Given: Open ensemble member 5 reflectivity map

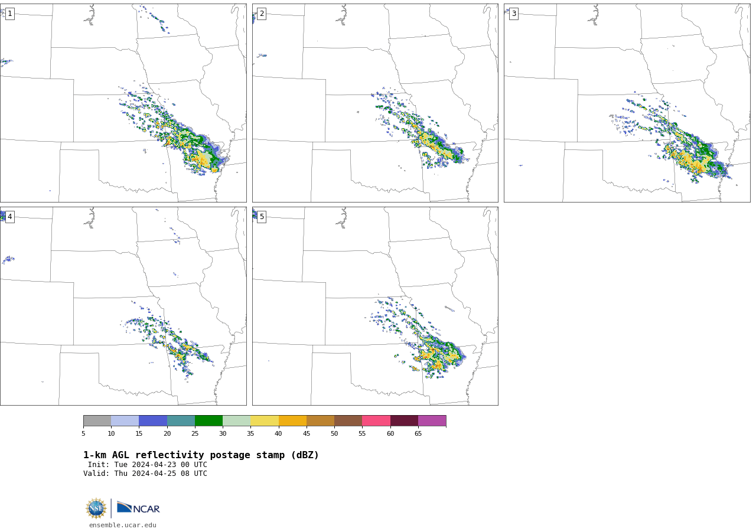Looking at the screenshot, I should (375, 306).
